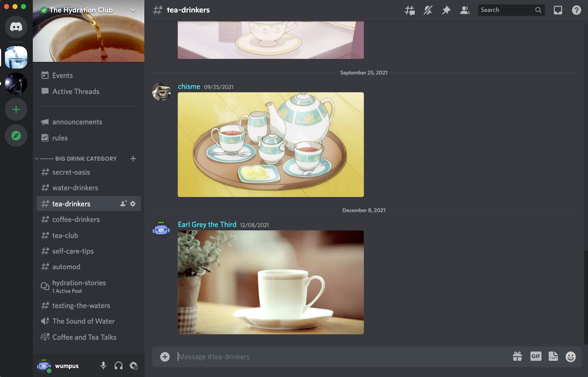Invite people to tea-drinkers channel

(x=123, y=203)
